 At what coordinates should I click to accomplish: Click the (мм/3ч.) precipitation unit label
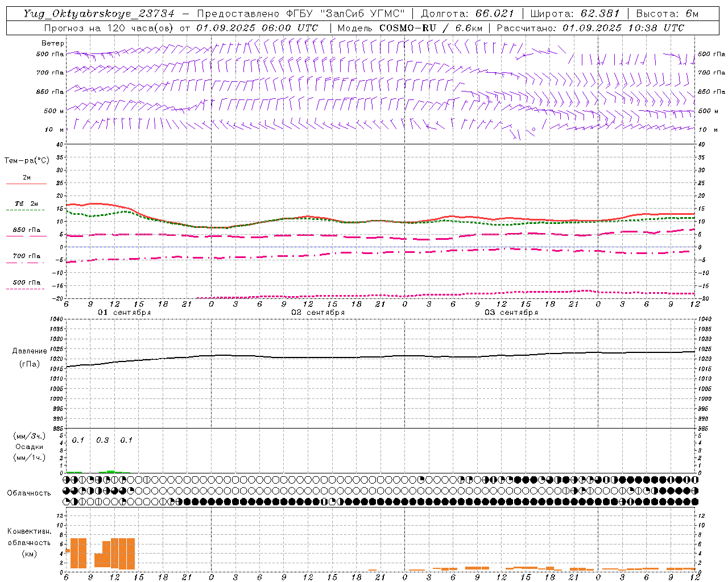pos(30,436)
